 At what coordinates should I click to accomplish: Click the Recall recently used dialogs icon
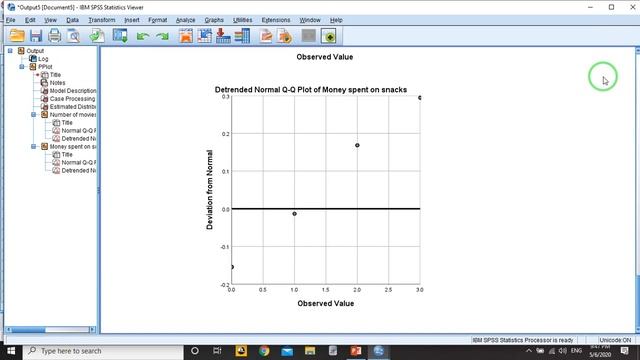(x=120, y=36)
